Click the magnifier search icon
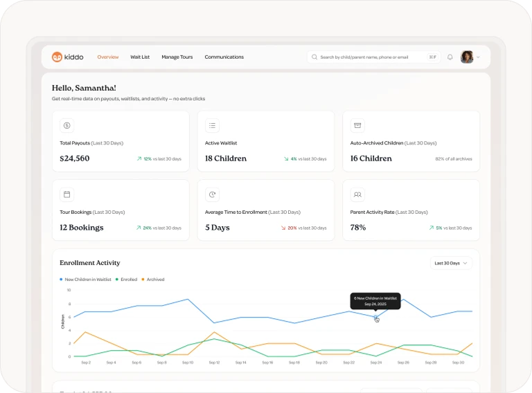532x393 pixels. [314, 57]
